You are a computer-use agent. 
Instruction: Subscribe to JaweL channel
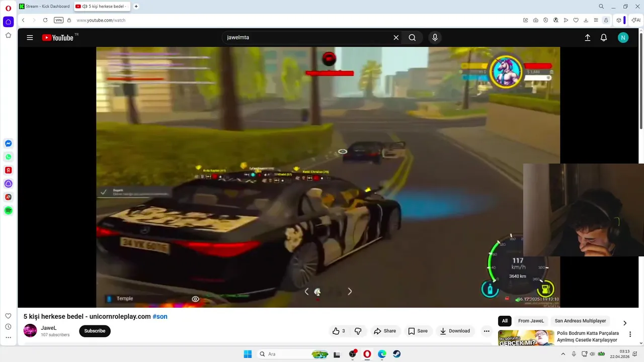tap(95, 331)
